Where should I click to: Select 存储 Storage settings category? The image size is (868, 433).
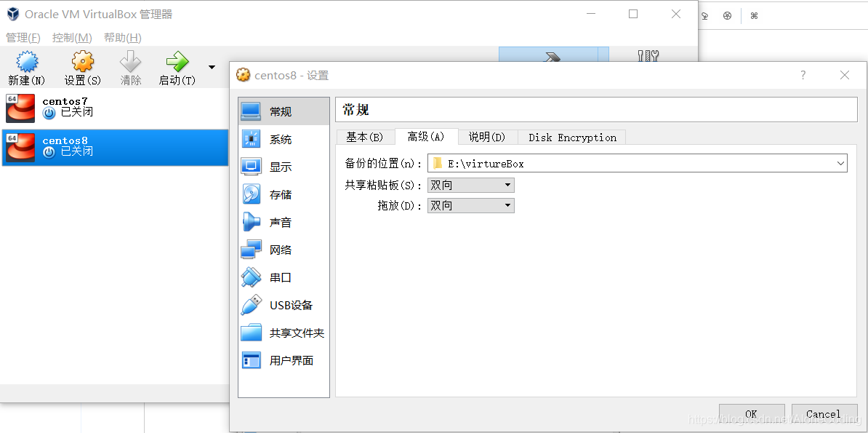point(284,194)
